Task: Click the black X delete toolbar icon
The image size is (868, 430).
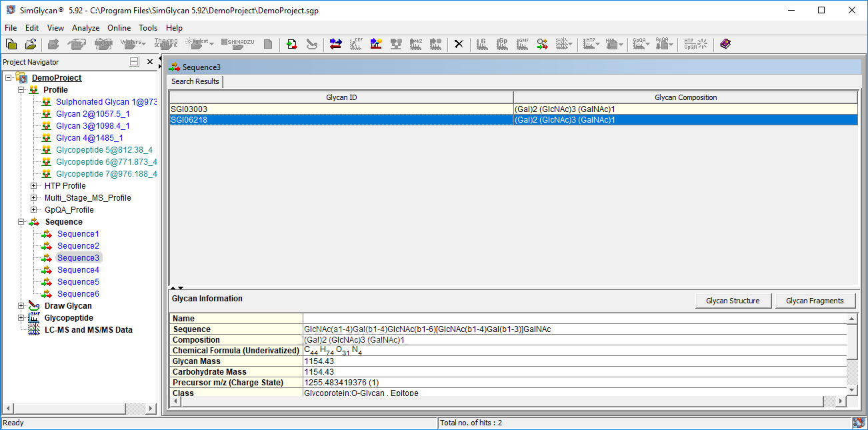Action: [x=459, y=44]
